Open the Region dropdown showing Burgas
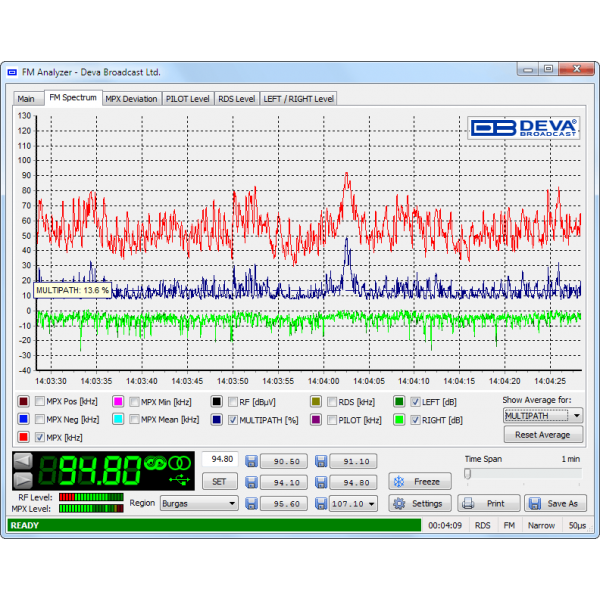 (x=199, y=504)
